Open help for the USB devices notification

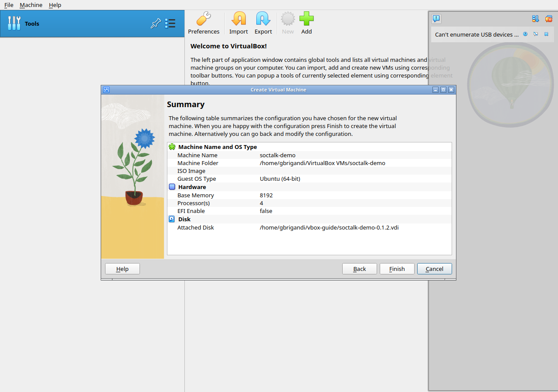pos(525,34)
